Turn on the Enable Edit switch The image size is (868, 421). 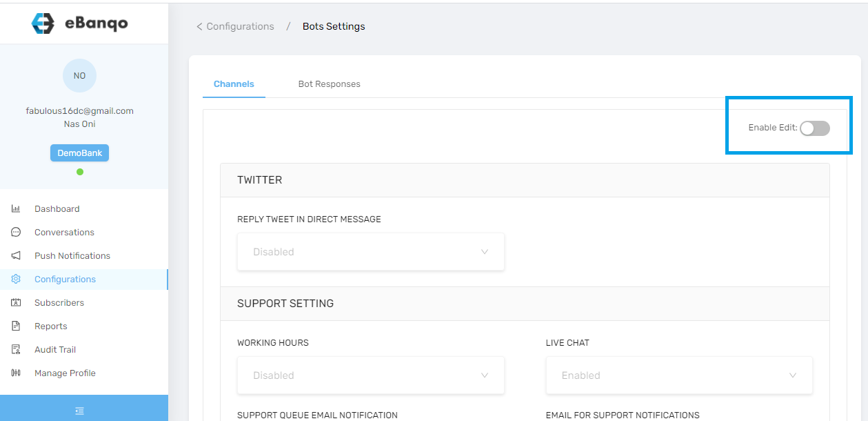815,128
